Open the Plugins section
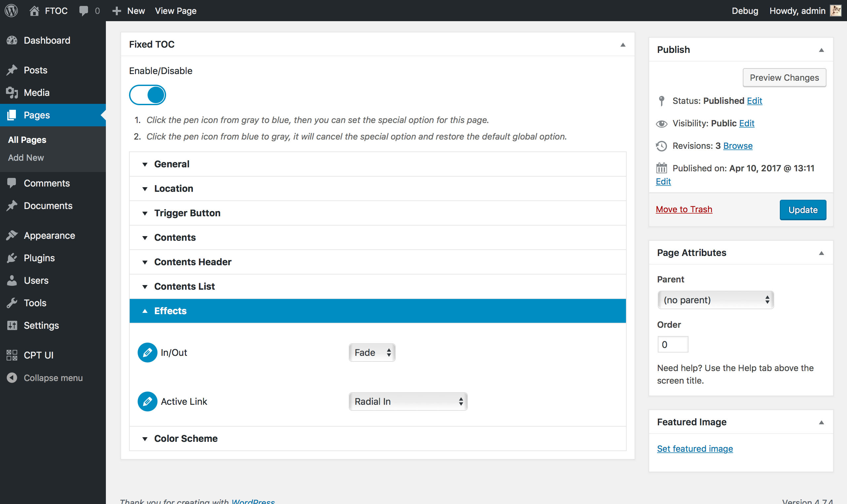Image resolution: width=847 pixels, height=504 pixels. pyautogui.click(x=39, y=258)
